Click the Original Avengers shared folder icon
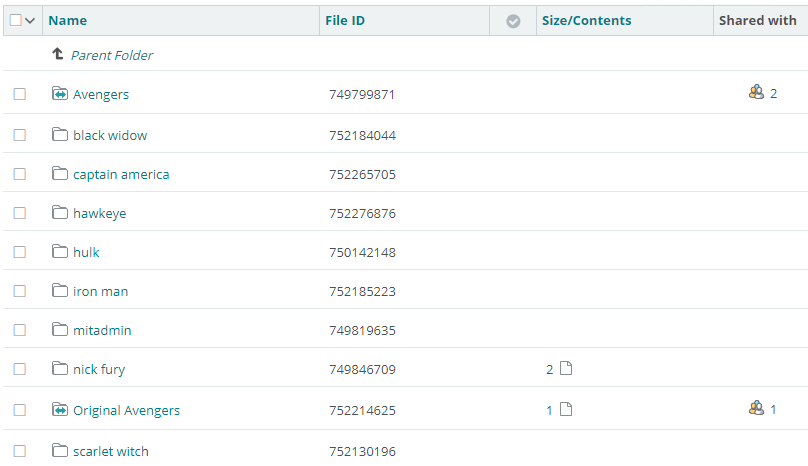The width and height of the screenshot is (808, 466). 60,410
